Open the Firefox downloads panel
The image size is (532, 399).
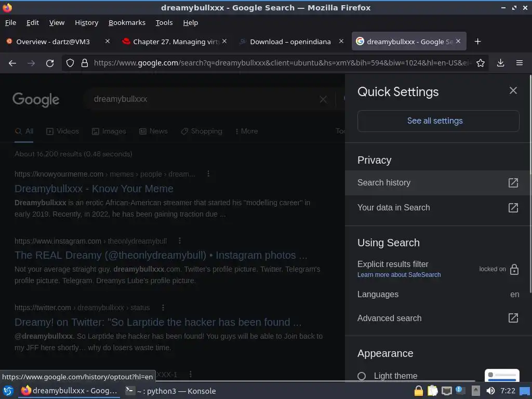[x=500, y=63]
